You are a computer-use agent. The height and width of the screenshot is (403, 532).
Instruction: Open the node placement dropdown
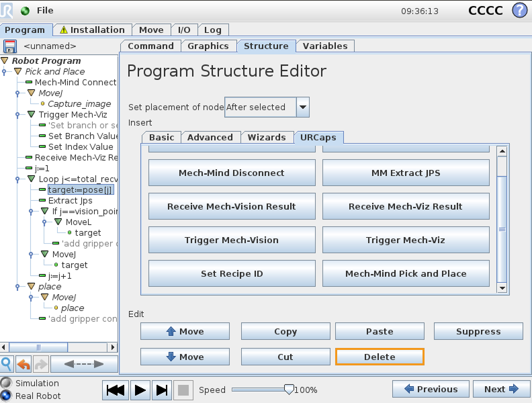tap(303, 107)
